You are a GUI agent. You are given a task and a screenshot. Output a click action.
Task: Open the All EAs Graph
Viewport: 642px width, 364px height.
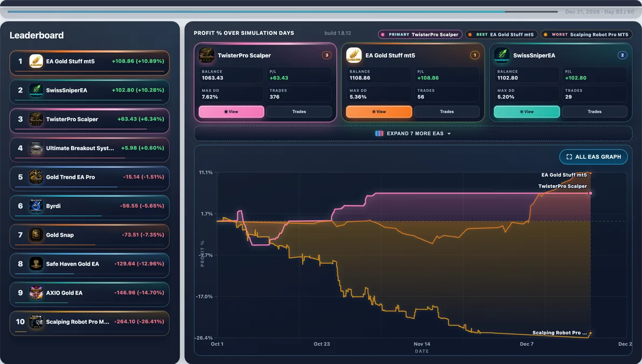(594, 157)
